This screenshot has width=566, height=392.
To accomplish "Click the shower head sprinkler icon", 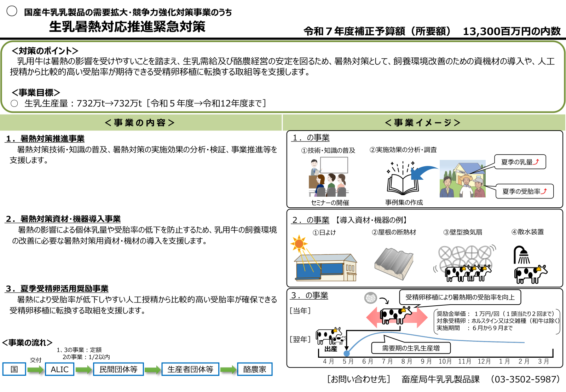I will click(522, 255).
